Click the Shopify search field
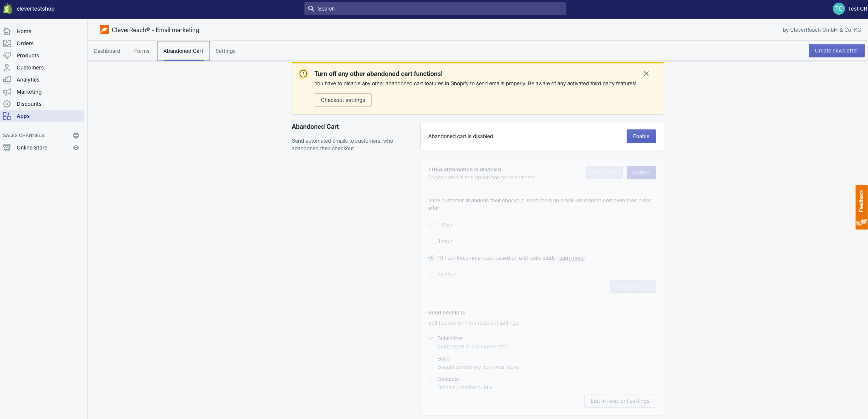 (x=435, y=9)
